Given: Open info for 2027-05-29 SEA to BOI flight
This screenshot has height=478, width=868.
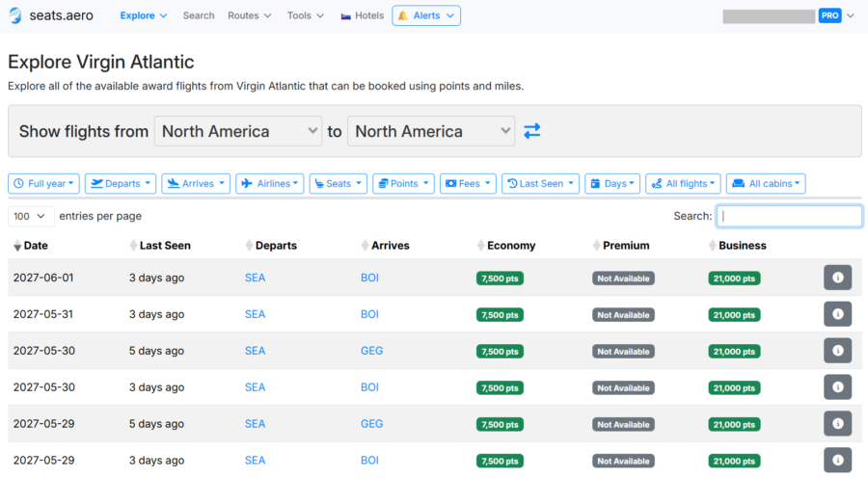Looking at the screenshot, I should [x=837, y=460].
